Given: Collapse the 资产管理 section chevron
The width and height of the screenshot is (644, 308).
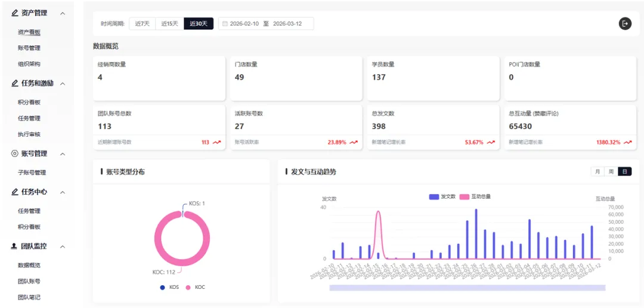Looking at the screenshot, I should pyautogui.click(x=63, y=14).
